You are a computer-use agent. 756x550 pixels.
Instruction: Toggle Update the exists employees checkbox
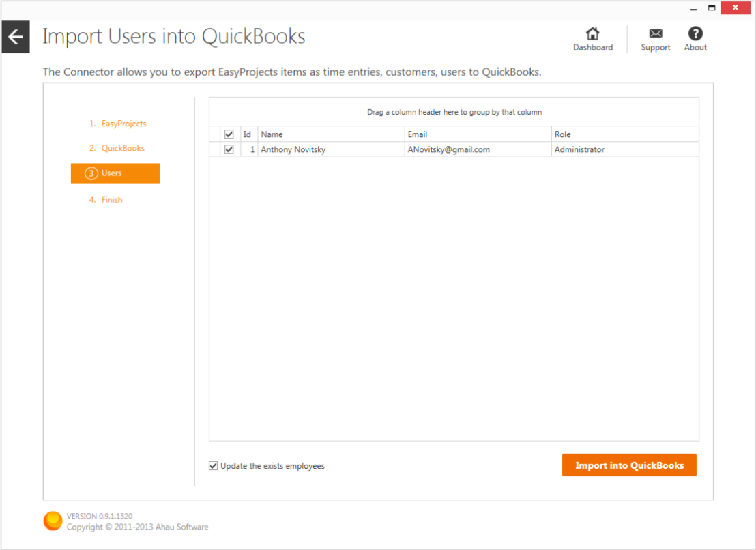click(x=213, y=465)
